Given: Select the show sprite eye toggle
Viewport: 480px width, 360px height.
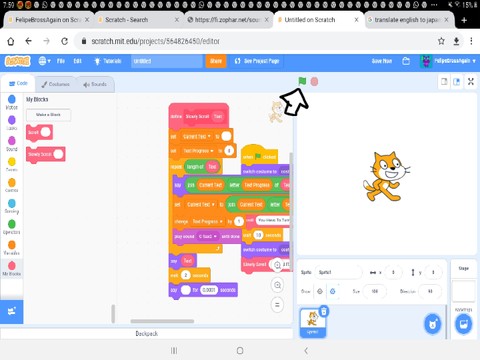Looking at the screenshot, I should click(320, 291).
